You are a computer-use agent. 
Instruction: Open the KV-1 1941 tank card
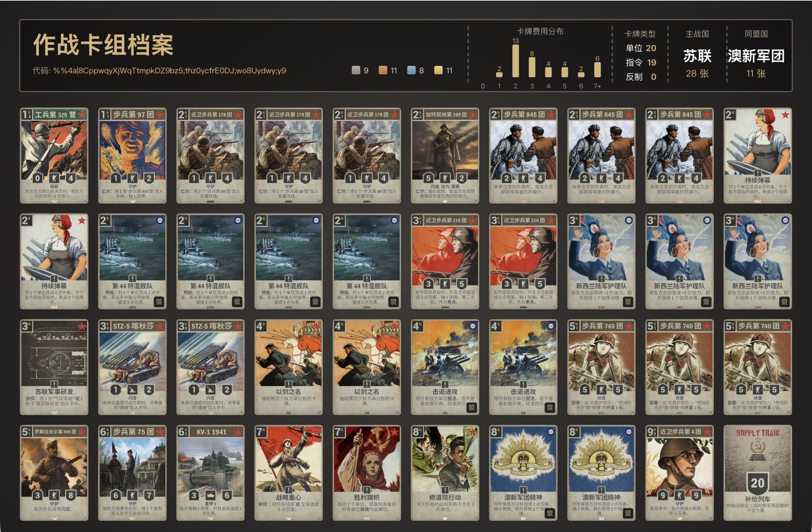pos(211,473)
